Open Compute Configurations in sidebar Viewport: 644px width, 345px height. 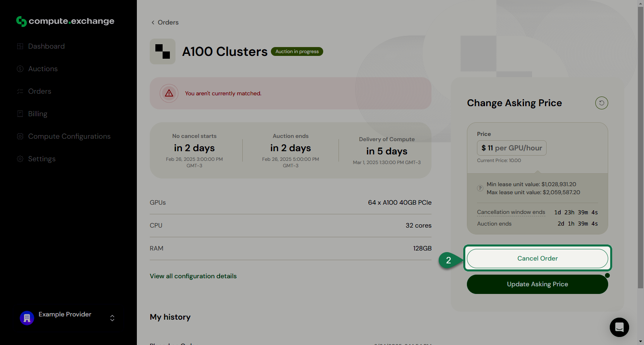tap(69, 136)
